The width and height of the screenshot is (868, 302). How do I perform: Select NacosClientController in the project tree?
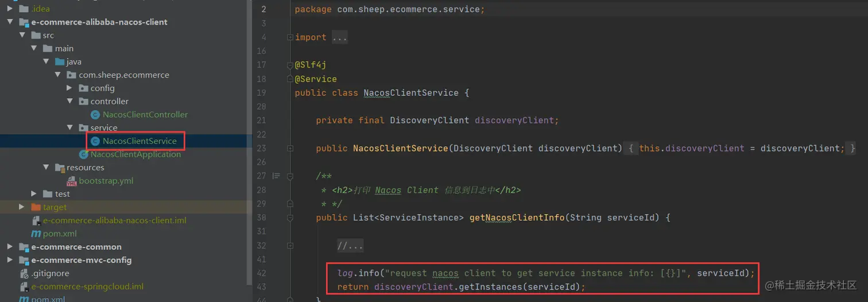pos(145,114)
